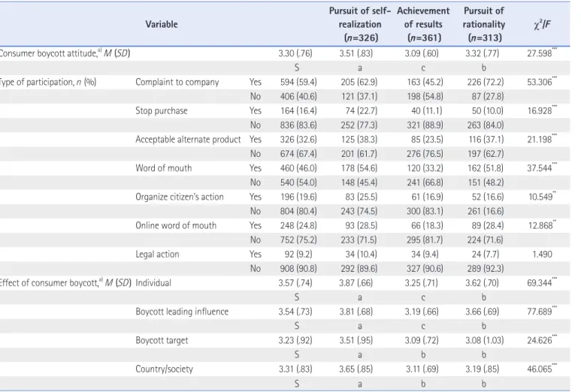Select the "Pursuit of self-realization (n=326)" header
The image size is (581, 392).
pos(359,25)
